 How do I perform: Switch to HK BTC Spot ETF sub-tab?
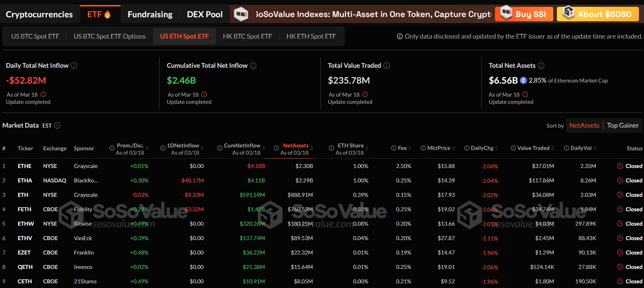click(x=247, y=36)
